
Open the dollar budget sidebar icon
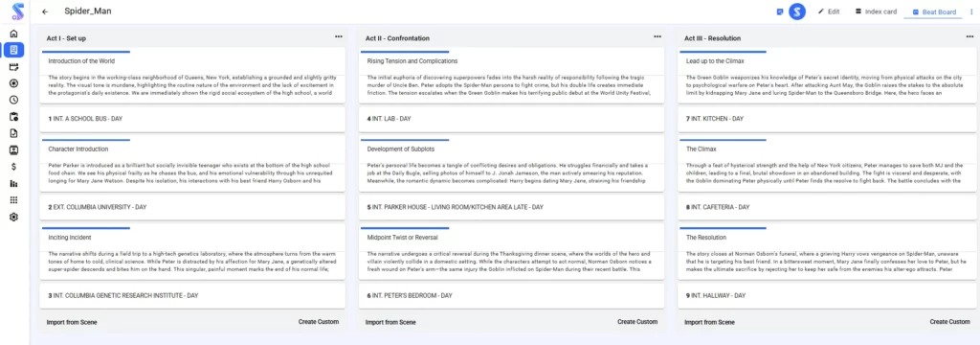13,167
